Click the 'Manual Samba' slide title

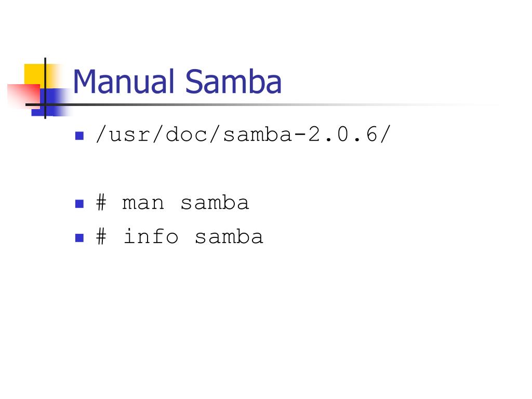tap(177, 82)
